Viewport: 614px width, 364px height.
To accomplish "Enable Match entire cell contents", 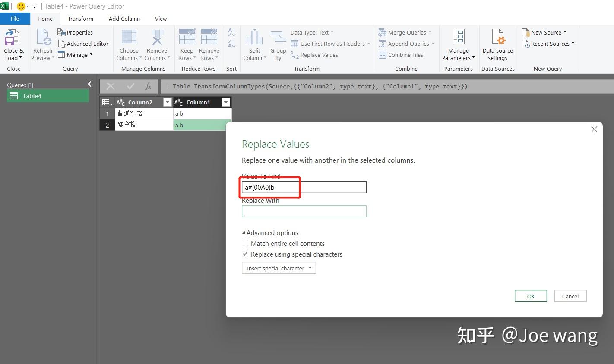I will (245, 243).
